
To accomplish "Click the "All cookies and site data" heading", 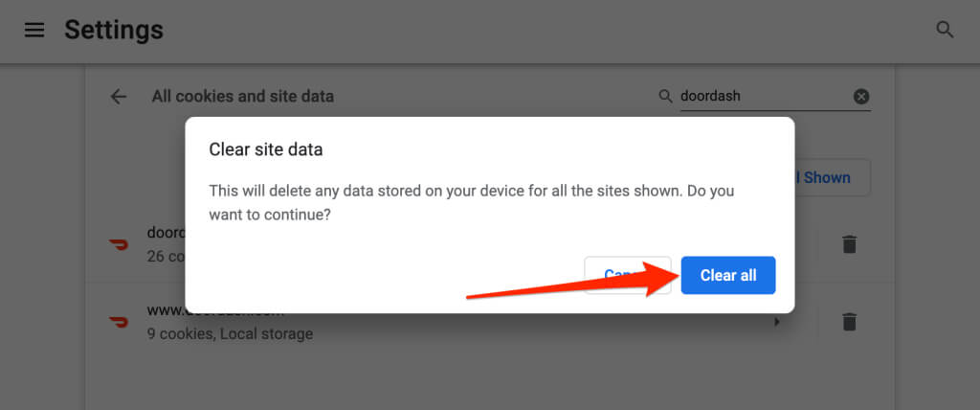I will coord(242,96).
